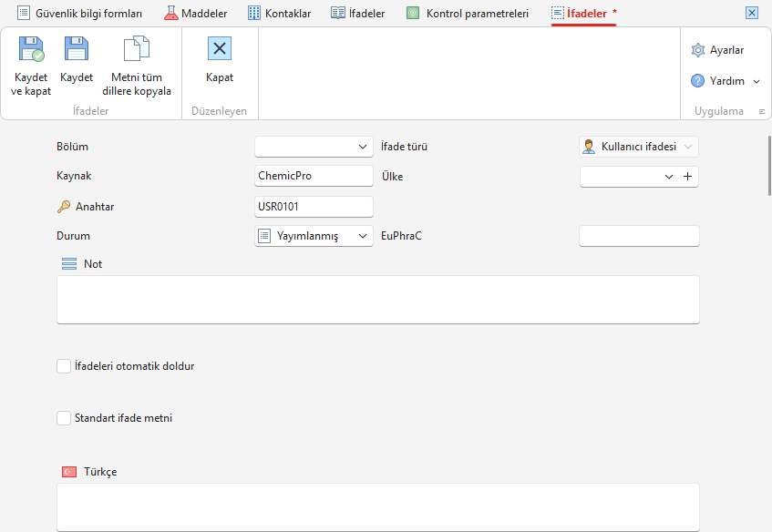
Task: Open the Yardım dropdown arrow
Action: pyautogui.click(x=757, y=81)
